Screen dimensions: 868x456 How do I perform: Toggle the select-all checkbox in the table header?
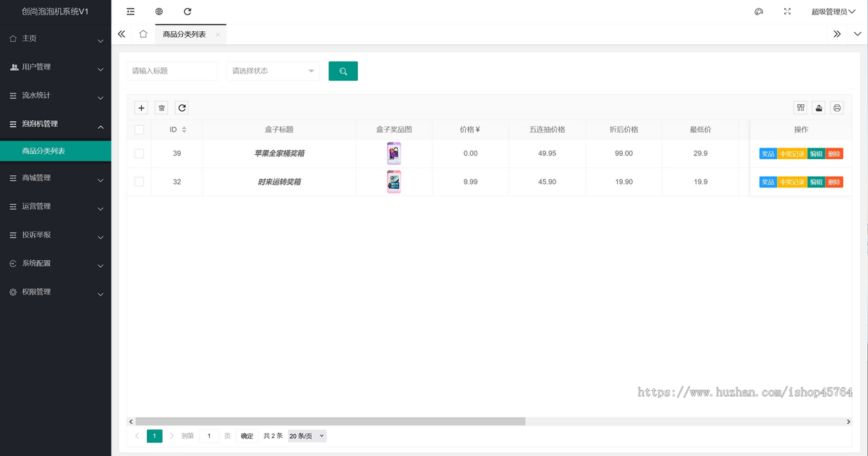pos(139,130)
